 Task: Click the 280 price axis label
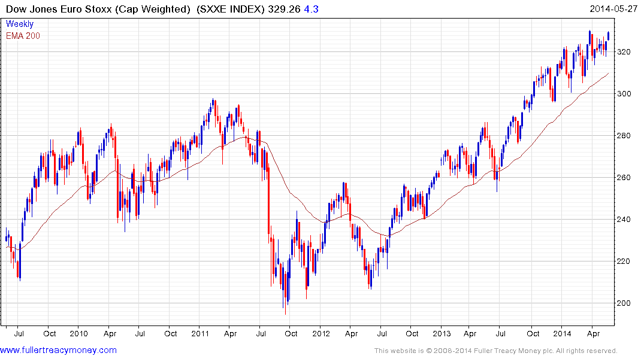pyautogui.click(x=624, y=135)
